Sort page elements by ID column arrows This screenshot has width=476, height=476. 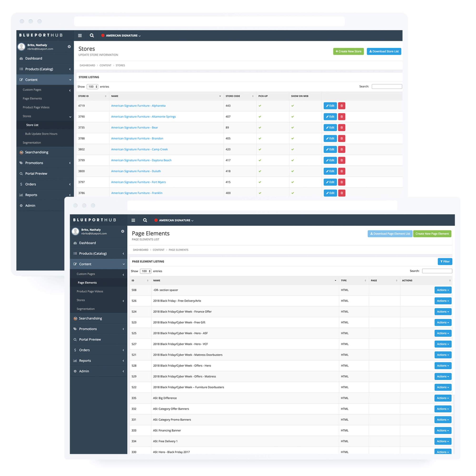pyautogui.click(x=148, y=280)
